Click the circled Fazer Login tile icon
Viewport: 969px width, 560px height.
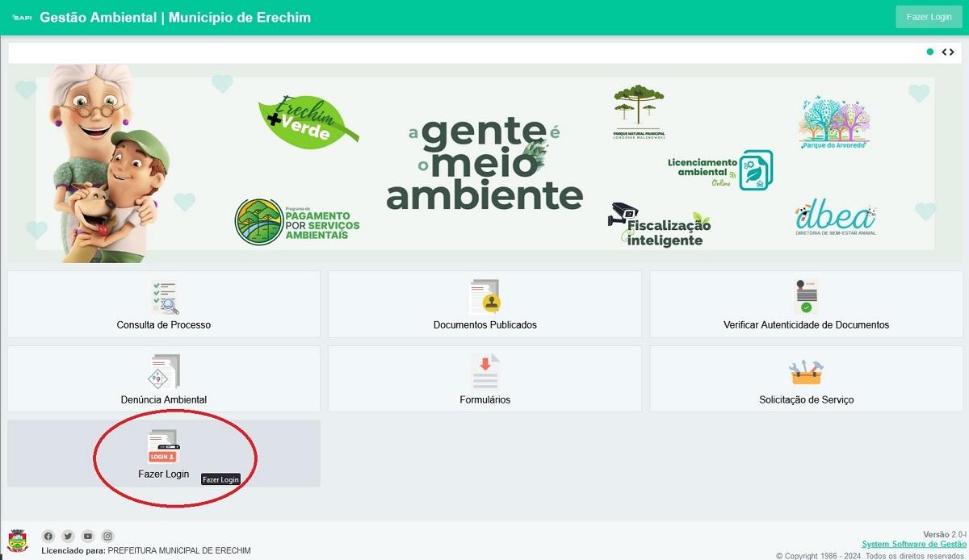pyautogui.click(x=163, y=446)
